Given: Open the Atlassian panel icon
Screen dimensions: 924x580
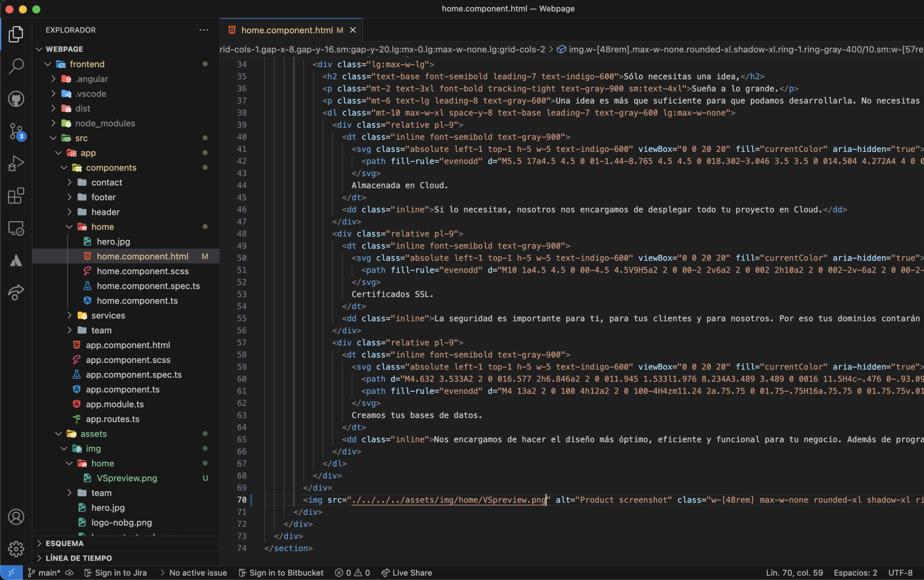Looking at the screenshot, I should coord(16,261).
